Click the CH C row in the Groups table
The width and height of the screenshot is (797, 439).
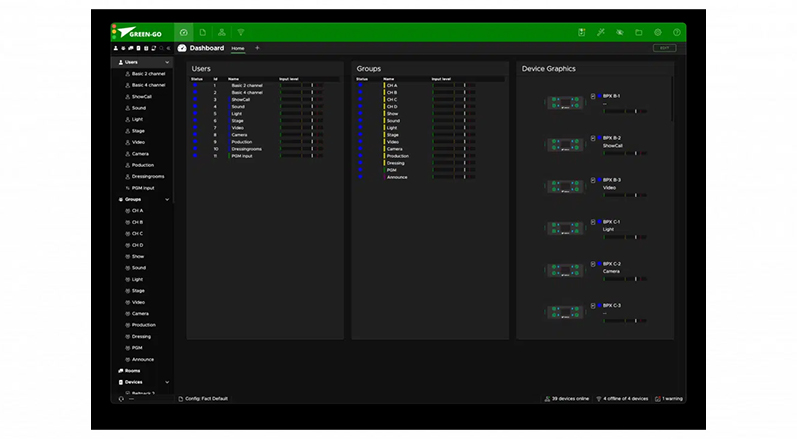click(430, 100)
